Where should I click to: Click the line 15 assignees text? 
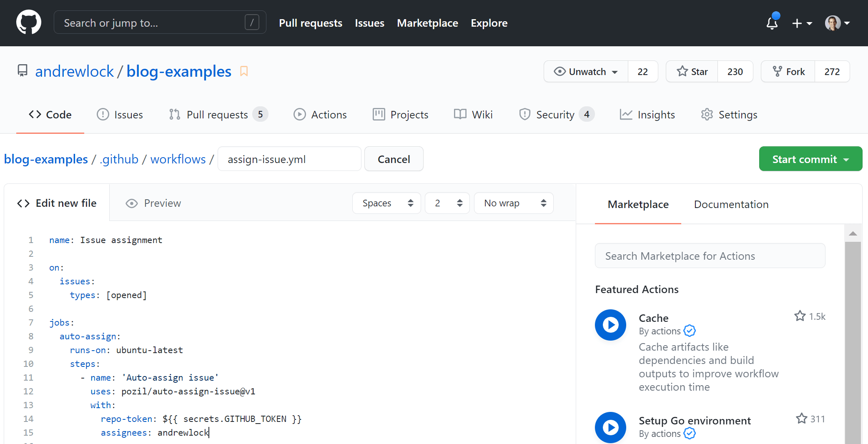[154, 432]
